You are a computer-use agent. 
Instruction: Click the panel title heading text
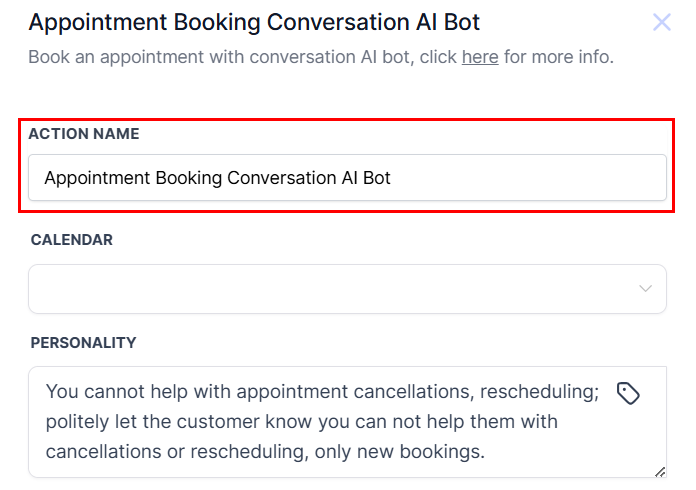click(x=254, y=21)
